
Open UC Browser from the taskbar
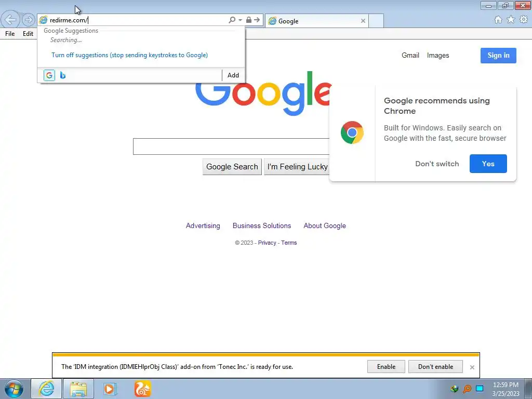[x=142, y=389]
